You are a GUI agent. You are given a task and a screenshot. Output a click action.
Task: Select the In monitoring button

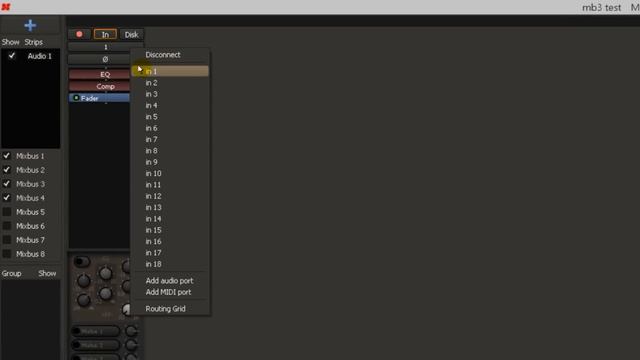tap(105, 35)
